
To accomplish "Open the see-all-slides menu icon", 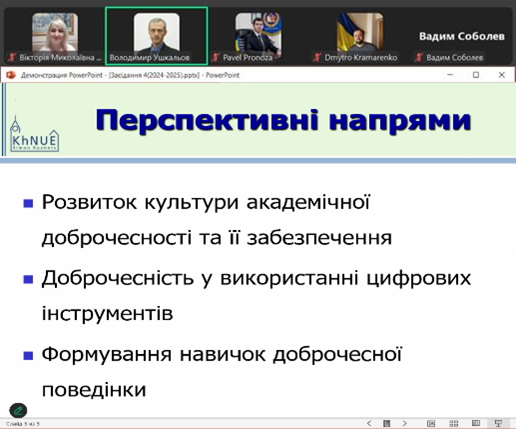I will pyautogui.click(x=387, y=423).
